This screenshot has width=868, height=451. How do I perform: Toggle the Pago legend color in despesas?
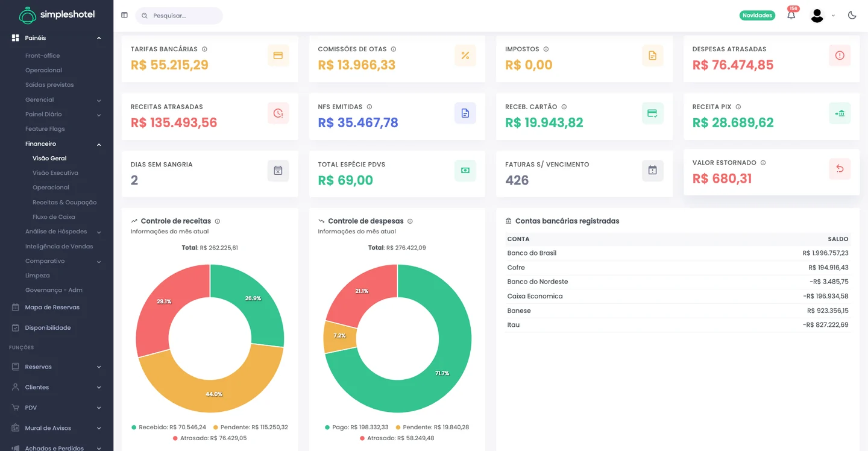pos(327,427)
